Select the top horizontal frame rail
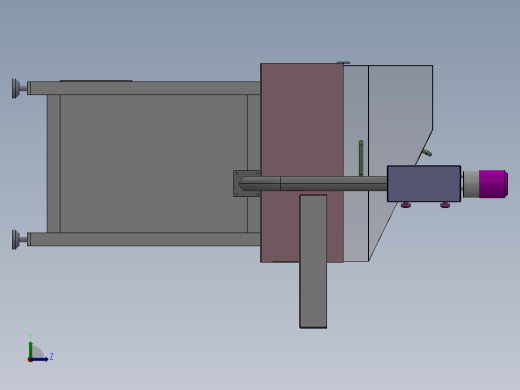This screenshot has height=390, width=520. coord(144,88)
